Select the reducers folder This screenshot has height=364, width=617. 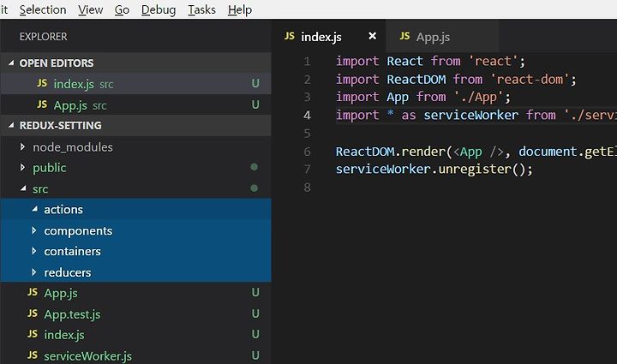click(135, 272)
